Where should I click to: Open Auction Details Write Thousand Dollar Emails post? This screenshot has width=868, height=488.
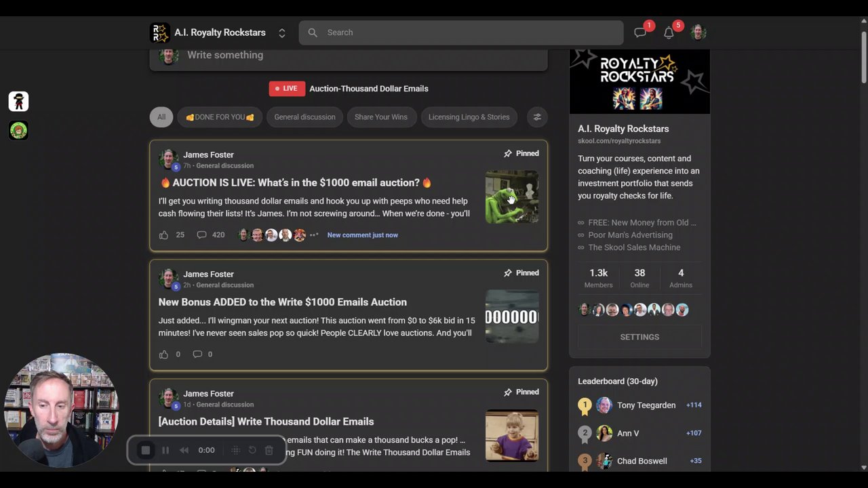266,422
